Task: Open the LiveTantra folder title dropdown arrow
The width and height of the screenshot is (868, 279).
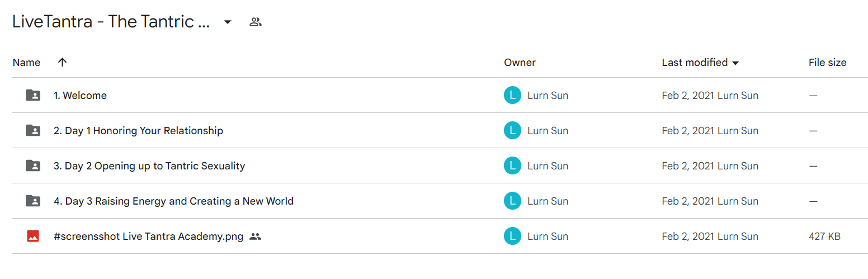Action: [228, 22]
